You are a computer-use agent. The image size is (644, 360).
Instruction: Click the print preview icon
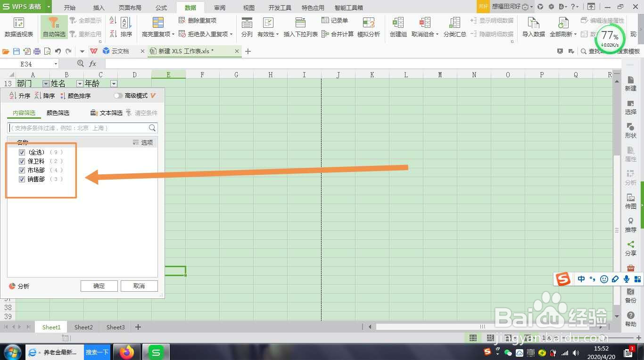pyautogui.click(x=48, y=51)
